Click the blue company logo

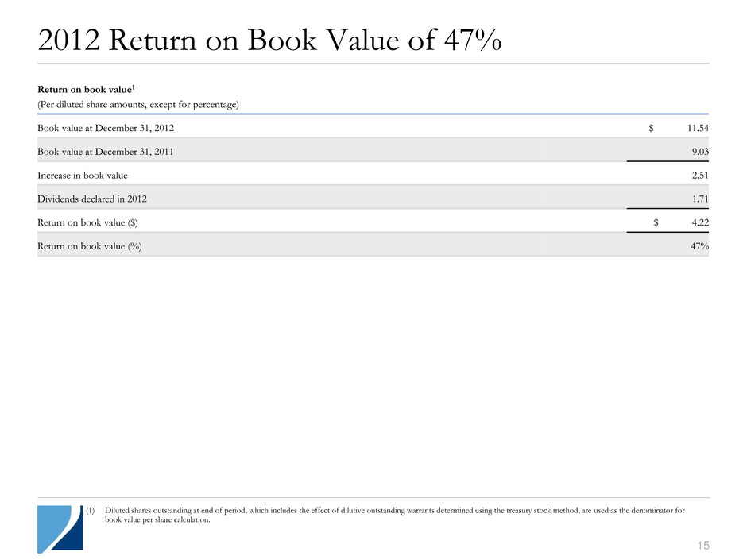(59, 528)
